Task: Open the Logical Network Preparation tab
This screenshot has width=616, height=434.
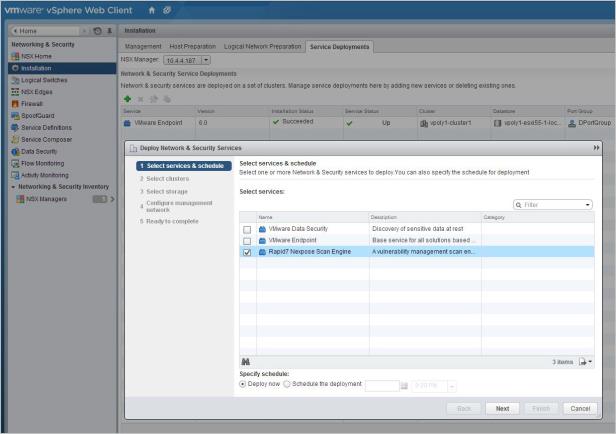Action: [261, 46]
